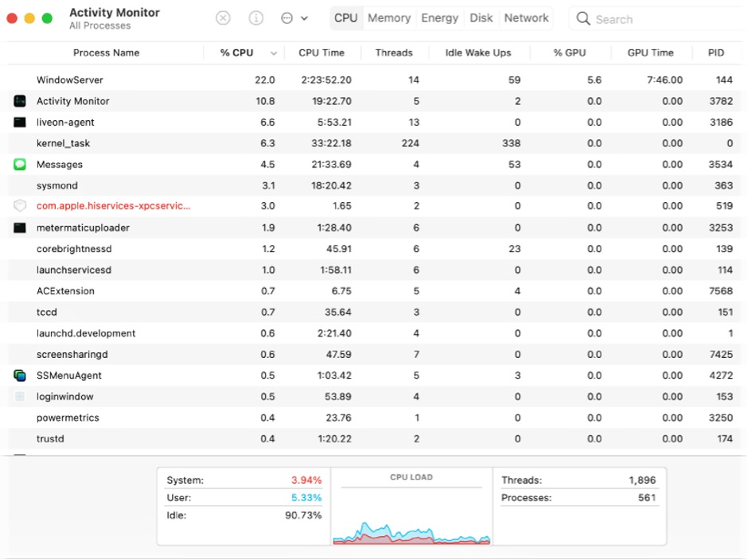Open the Disk tab

coord(481,17)
